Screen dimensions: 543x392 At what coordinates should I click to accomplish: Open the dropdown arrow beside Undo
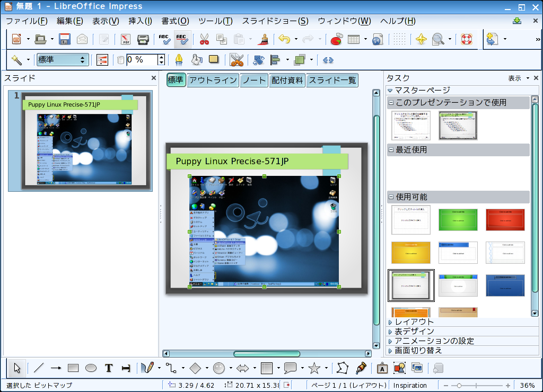pyautogui.click(x=296, y=39)
